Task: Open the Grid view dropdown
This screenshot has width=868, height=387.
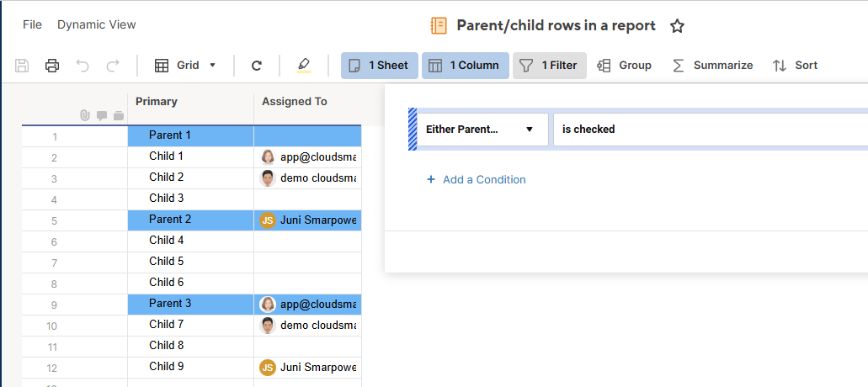Action: coord(186,66)
